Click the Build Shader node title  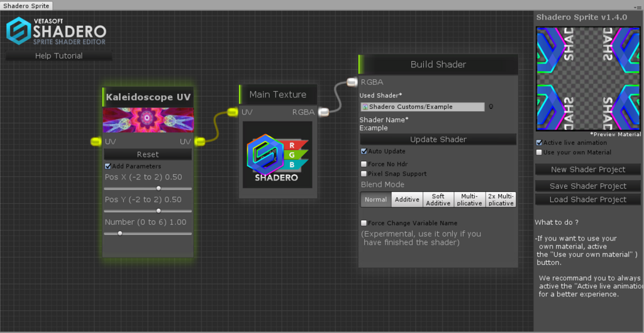point(438,65)
